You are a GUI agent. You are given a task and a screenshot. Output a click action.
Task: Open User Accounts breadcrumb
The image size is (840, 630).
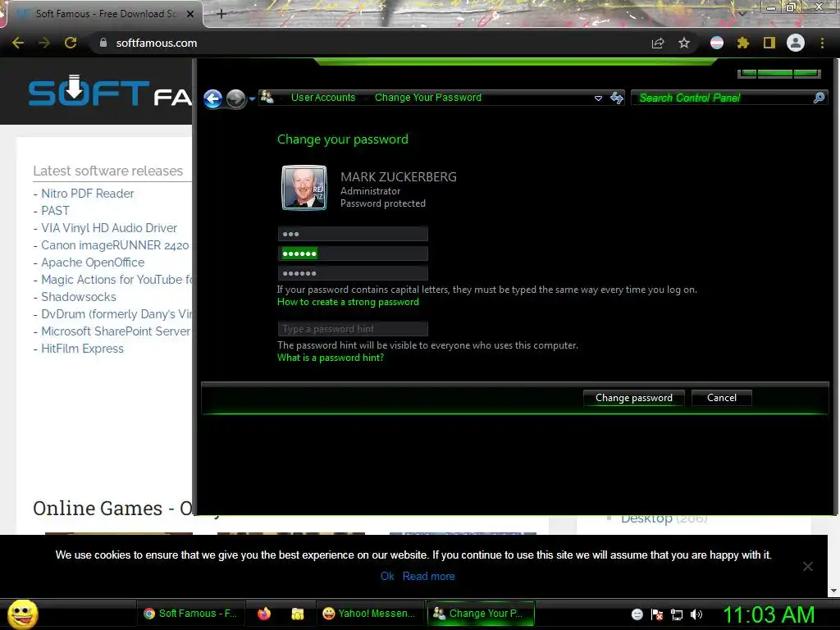click(323, 98)
